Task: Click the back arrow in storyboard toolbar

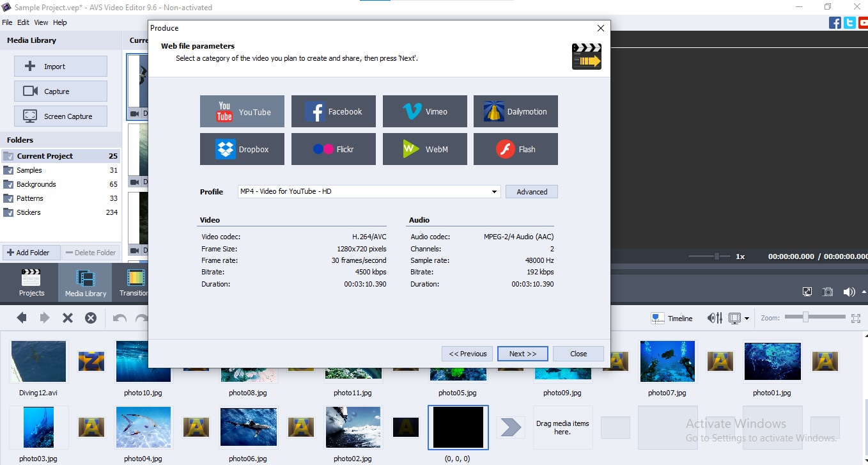Action: point(22,318)
